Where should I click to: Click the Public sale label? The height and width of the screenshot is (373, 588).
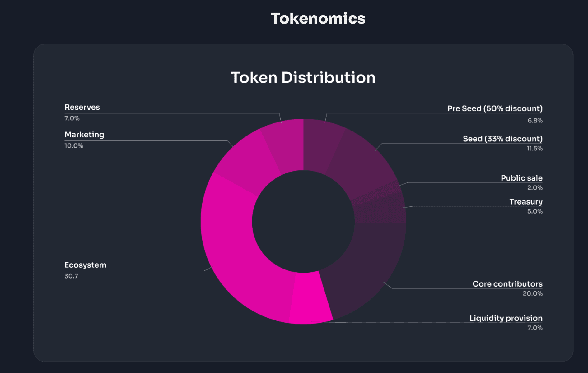521,178
